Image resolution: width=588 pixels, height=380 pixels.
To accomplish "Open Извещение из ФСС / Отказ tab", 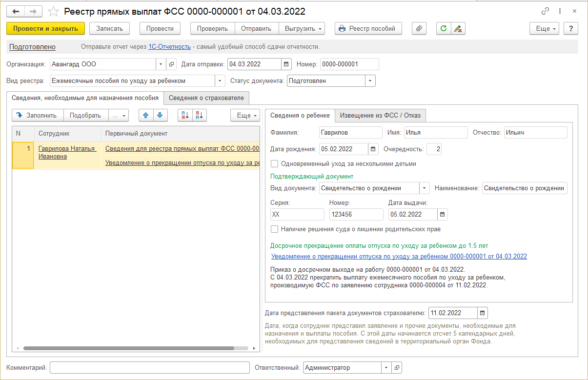I will [381, 116].
